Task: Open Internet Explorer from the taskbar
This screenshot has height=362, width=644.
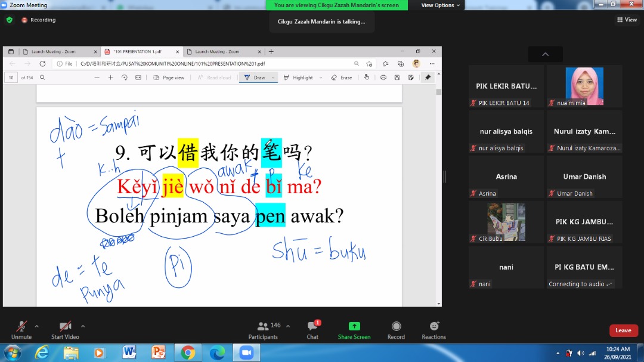Action: point(42,353)
